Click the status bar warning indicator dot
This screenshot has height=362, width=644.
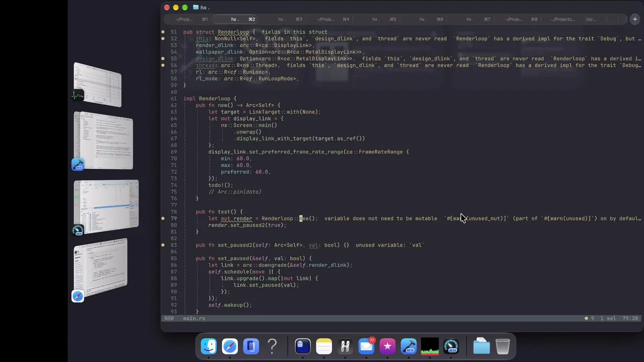coord(586,318)
